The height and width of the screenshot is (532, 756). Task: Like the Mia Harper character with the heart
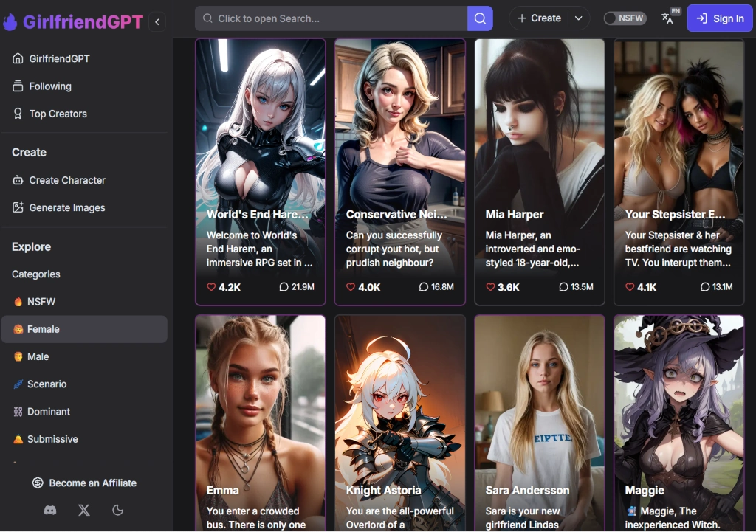click(489, 287)
